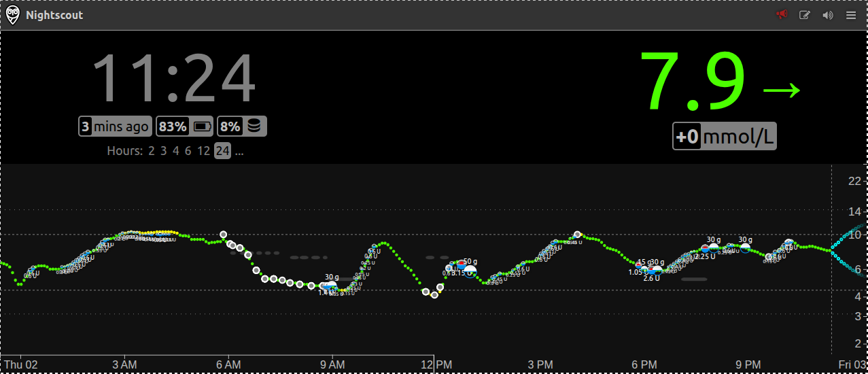Click the 2.25 U insulin bolus label

tap(705, 256)
